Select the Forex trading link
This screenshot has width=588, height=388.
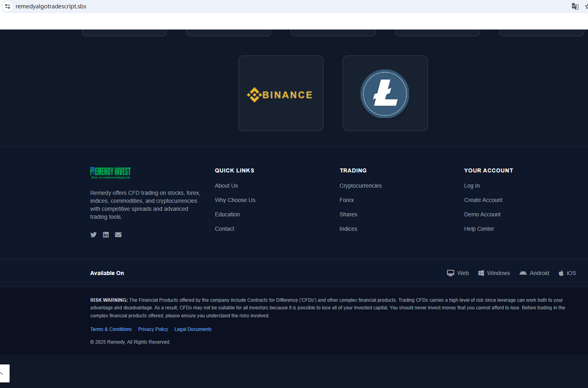tap(347, 200)
